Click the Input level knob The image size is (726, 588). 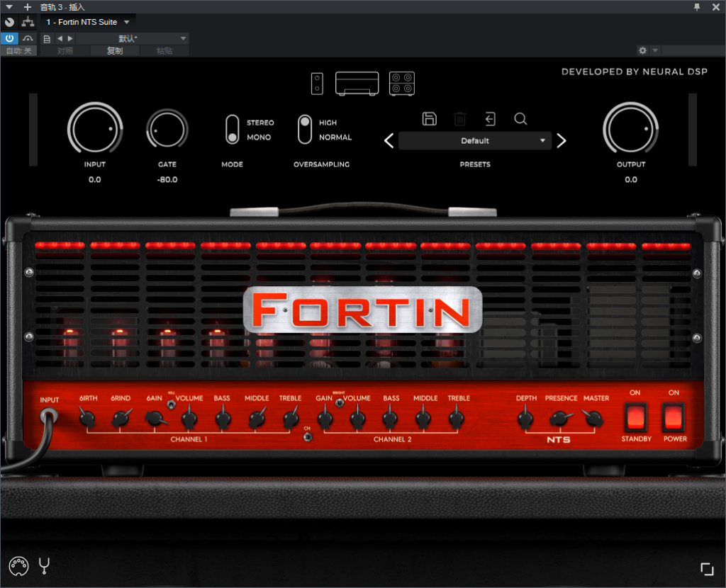(x=95, y=128)
